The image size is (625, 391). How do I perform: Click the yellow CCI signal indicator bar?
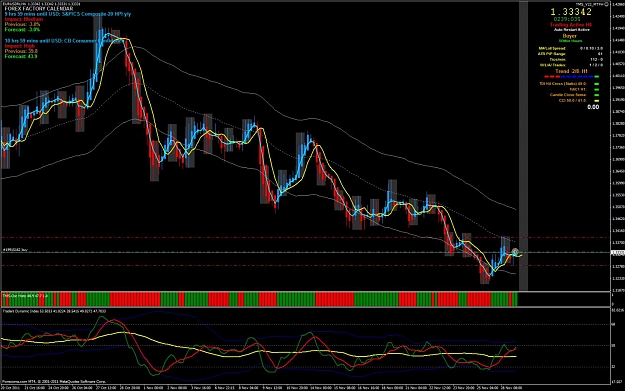597,101
